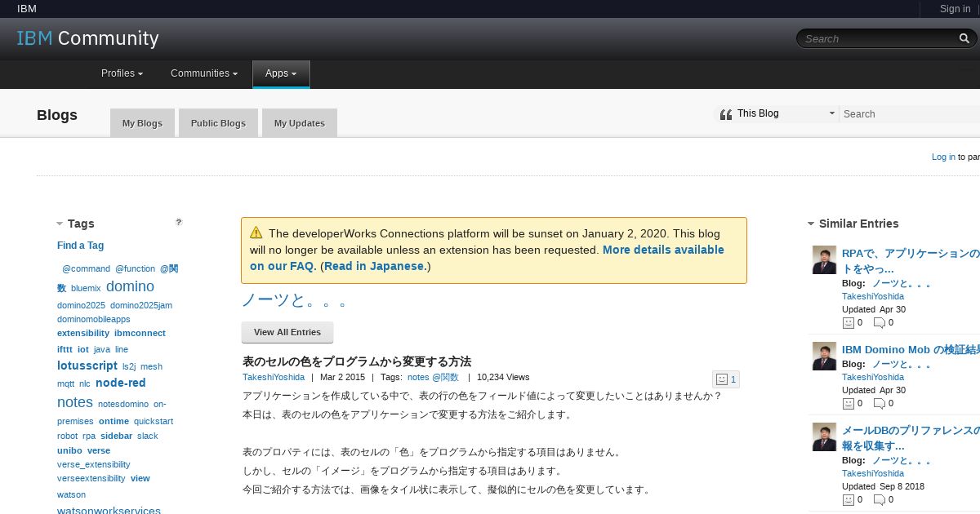Click the Log in link
Image resolution: width=980 pixels, height=514 pixels.
pos(943,157)
